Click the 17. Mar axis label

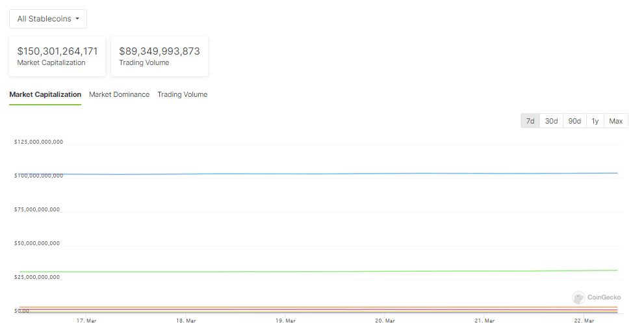(x=86, y=321)
